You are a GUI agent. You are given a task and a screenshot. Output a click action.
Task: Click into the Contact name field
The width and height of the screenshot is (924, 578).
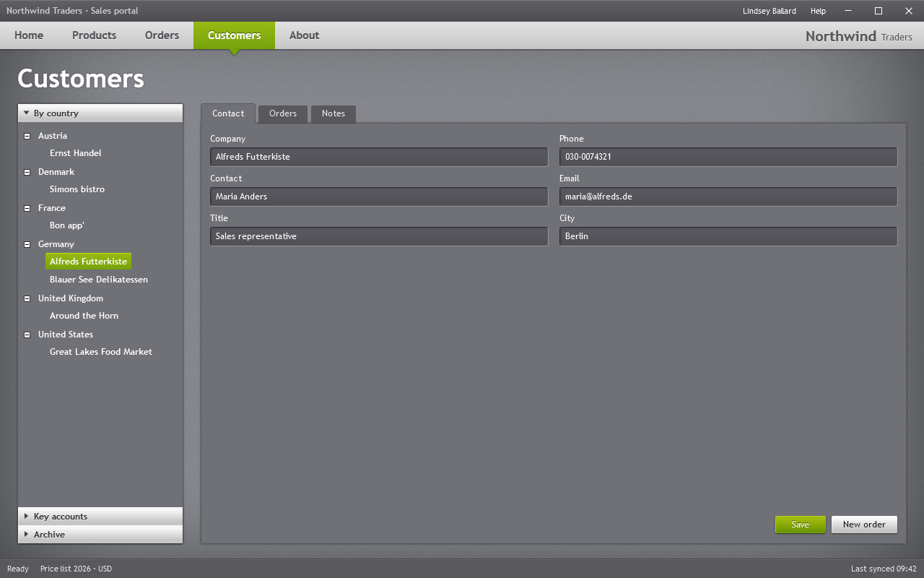(379, 197)
